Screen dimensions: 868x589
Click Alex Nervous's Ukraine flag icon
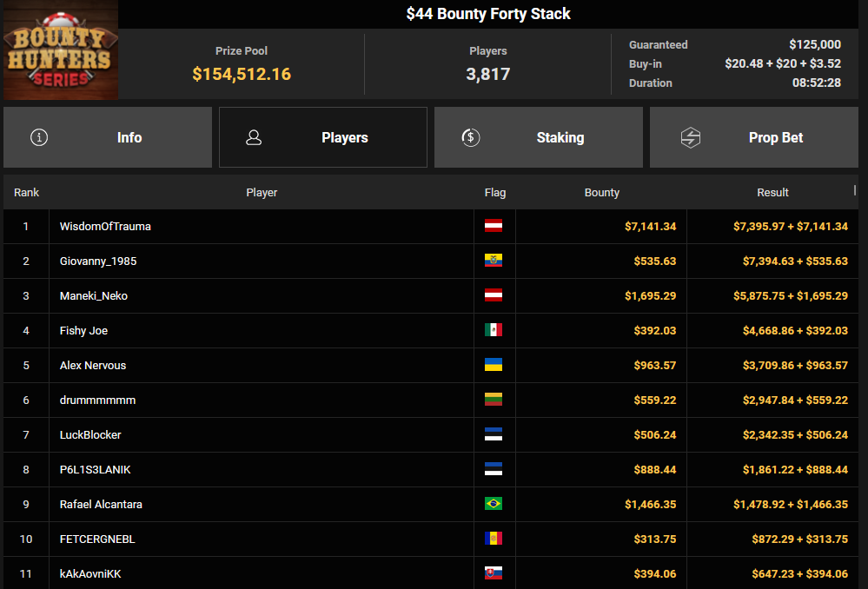494,365
